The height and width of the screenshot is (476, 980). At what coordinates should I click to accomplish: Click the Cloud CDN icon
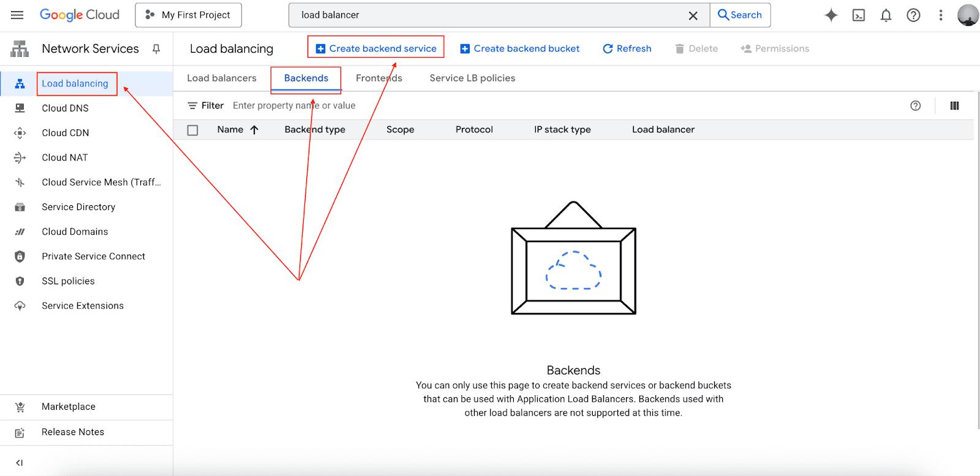point(20,133)
